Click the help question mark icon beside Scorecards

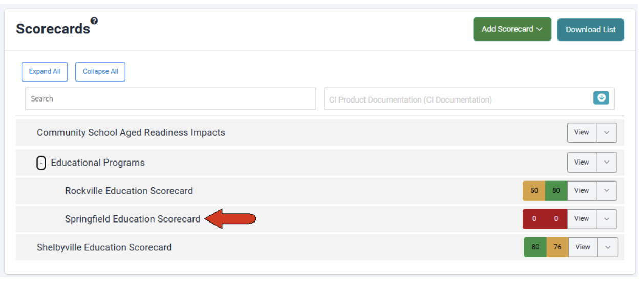click(94, 21)
